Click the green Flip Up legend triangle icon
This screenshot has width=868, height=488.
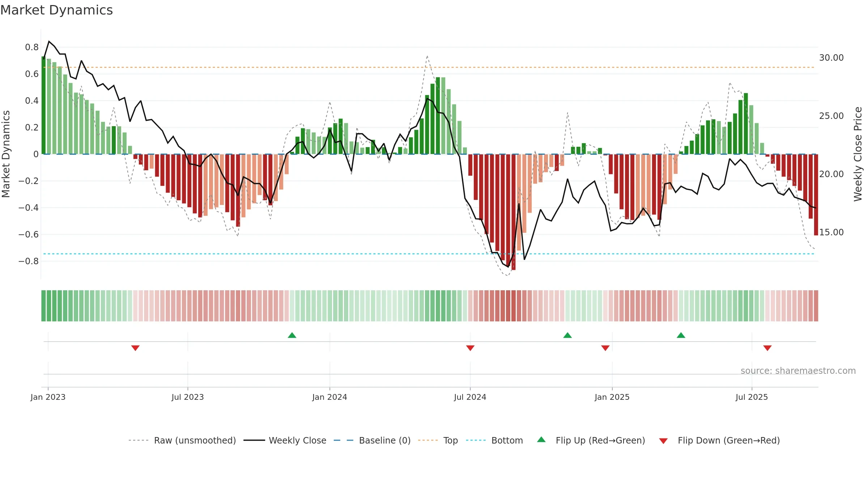541,440
